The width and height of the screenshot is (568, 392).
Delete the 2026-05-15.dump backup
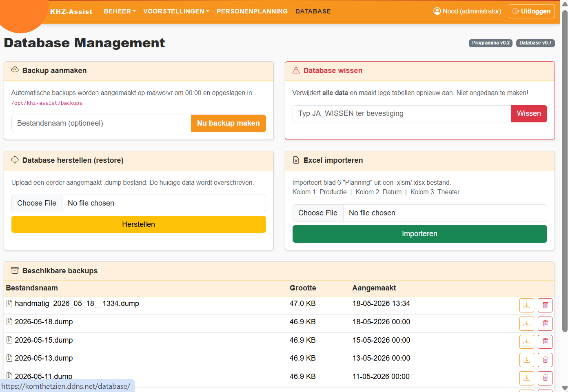coord(545,341)
